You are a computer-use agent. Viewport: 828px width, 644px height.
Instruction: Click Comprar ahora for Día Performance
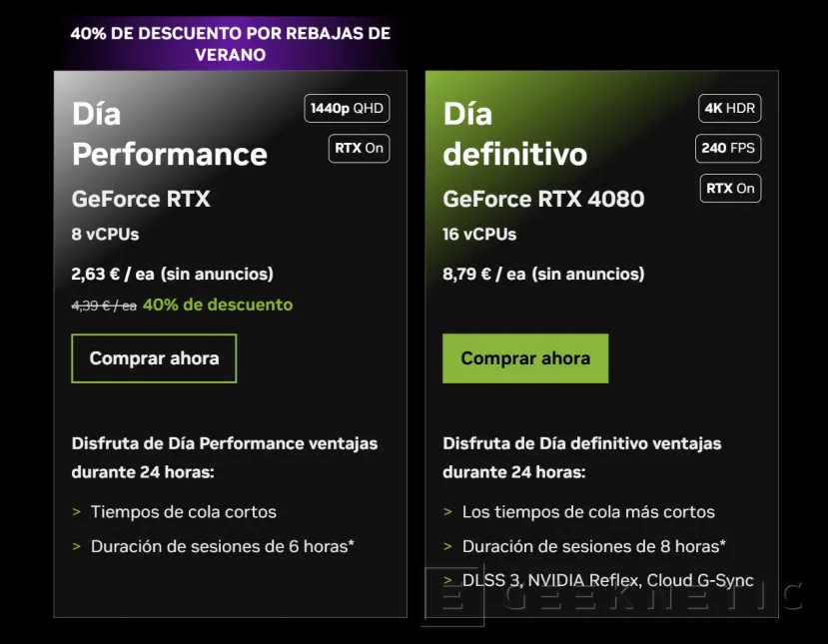click(x=153, y=357)
